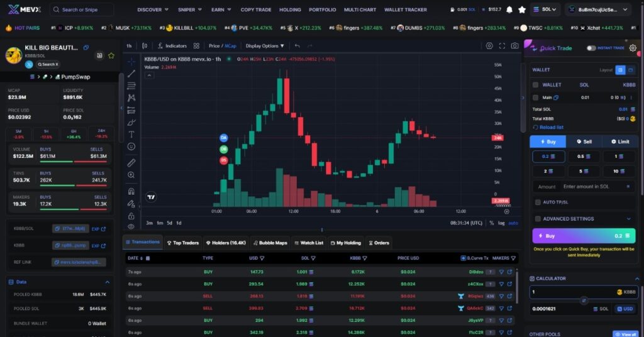The width and height of the screenshot is (644, 337).
Task: Open the X (Twitter) token link icon
Action: [29, 64]
